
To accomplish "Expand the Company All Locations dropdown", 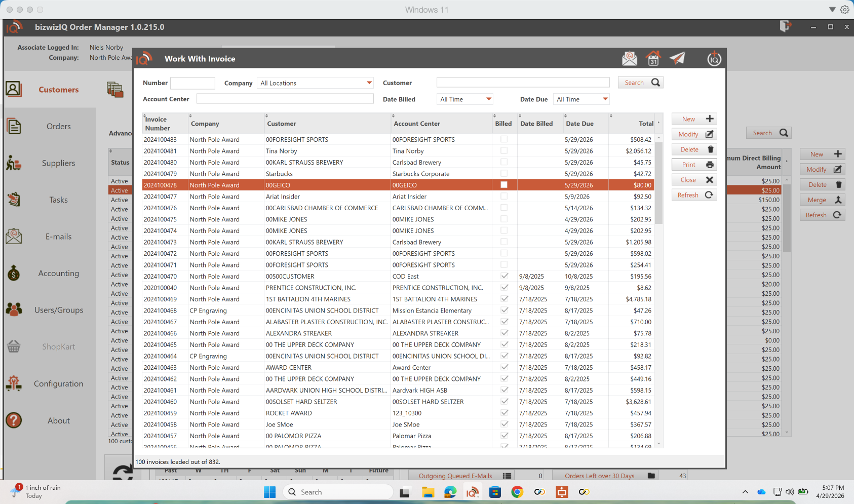I will coord(369,83).
